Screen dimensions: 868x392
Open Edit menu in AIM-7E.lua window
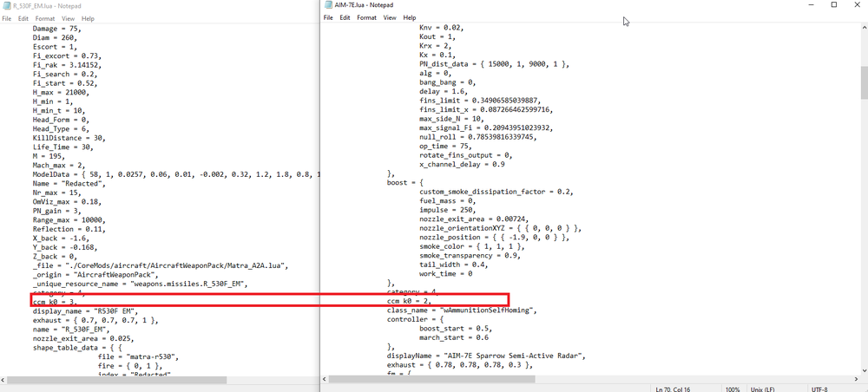click(x=345, y=17)
